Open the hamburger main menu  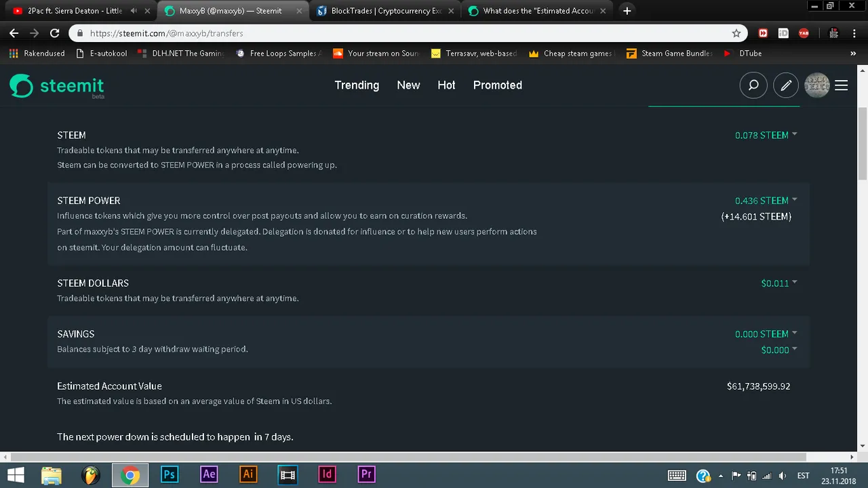click(842, 85)
